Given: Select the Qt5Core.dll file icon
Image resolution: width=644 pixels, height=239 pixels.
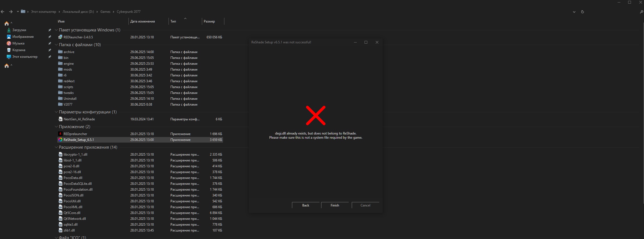Looking at the screenshot, I should [x=60, y=213].
